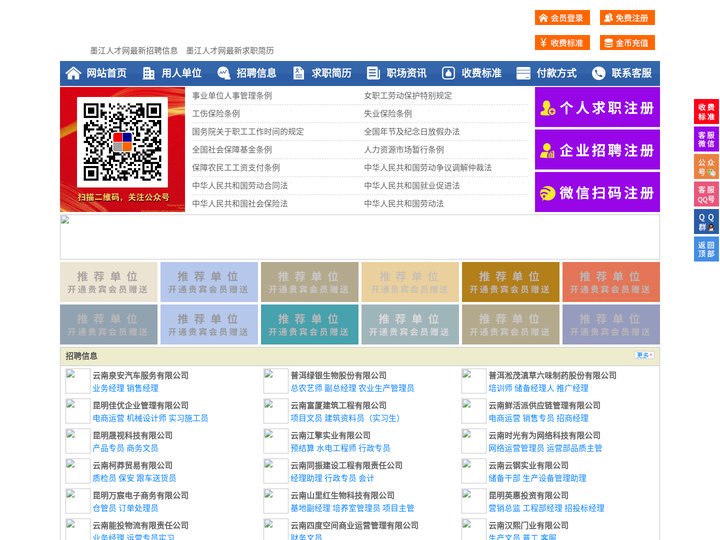Image resolution: width=720 pixels, height=540 pixels.
Task: Open 求职简历 menu item
Action: [332, 73]
